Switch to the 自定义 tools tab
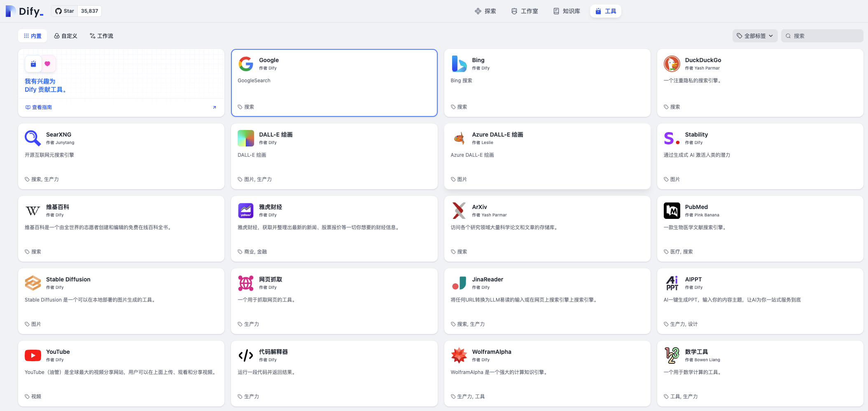This screenshot has width=868, height=411. 66,36
